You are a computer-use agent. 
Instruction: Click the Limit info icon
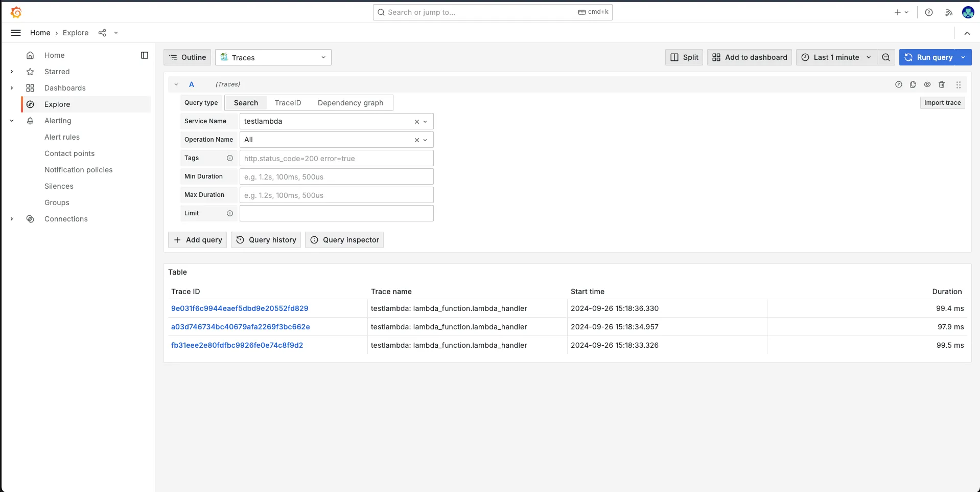tap(230, 213)
